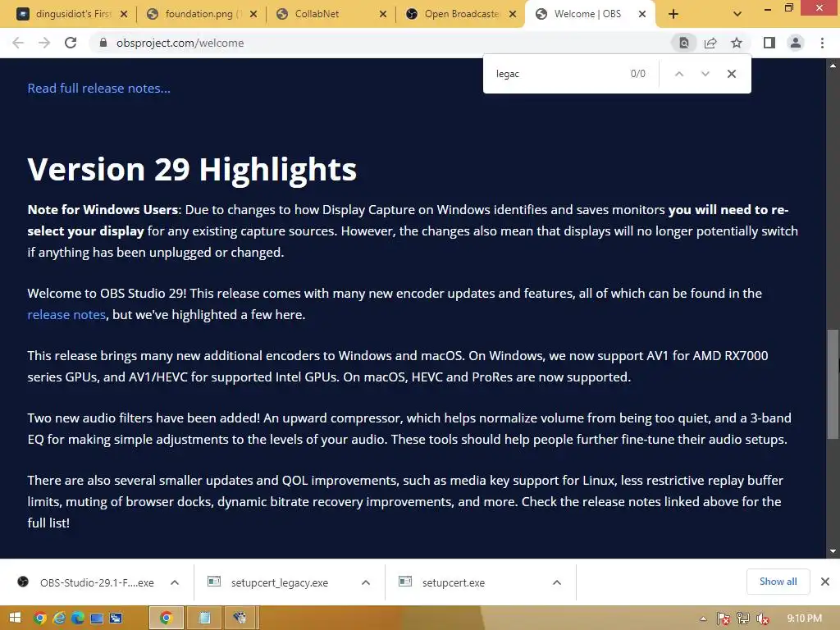Open the Action Center flag icon

[x=724, y=619]
